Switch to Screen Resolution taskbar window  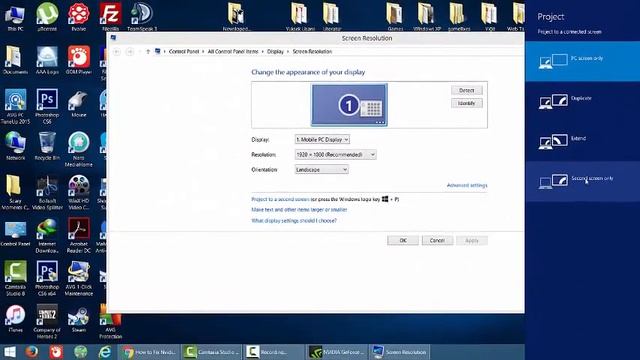[399, 352]
